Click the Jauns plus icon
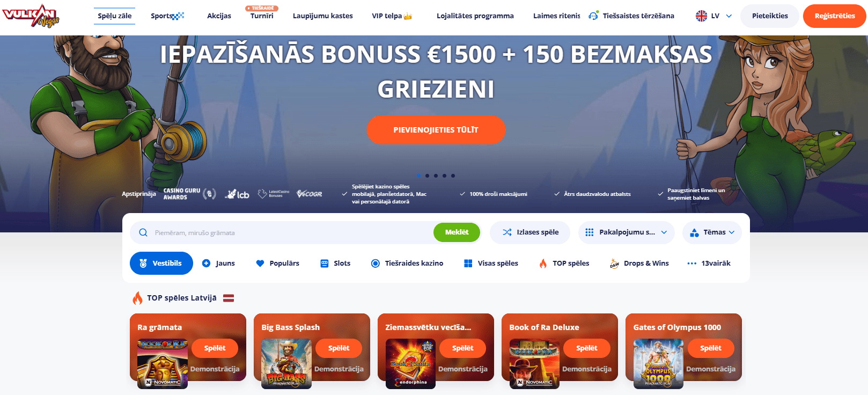The image size is (868, 395). tap(206, 263)
